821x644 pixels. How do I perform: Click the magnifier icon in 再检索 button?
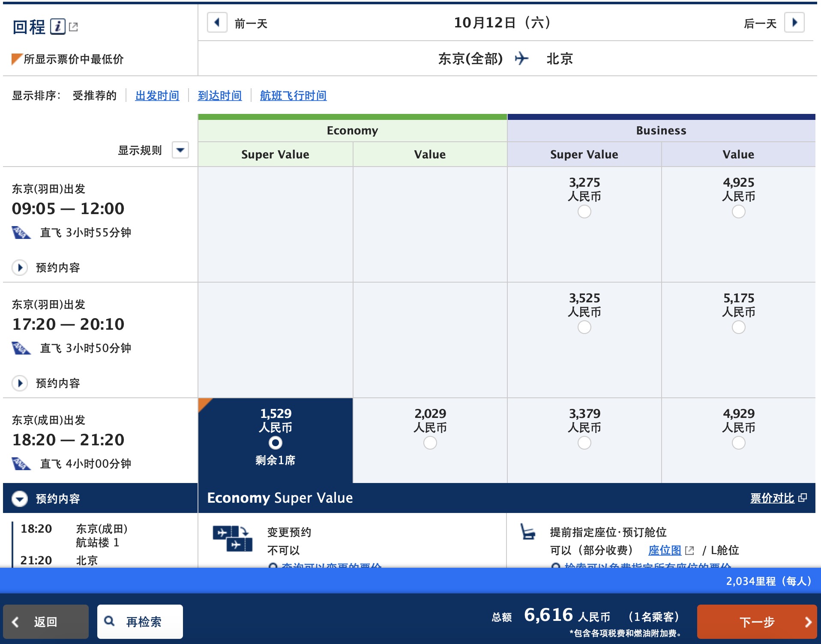[110, 621]
